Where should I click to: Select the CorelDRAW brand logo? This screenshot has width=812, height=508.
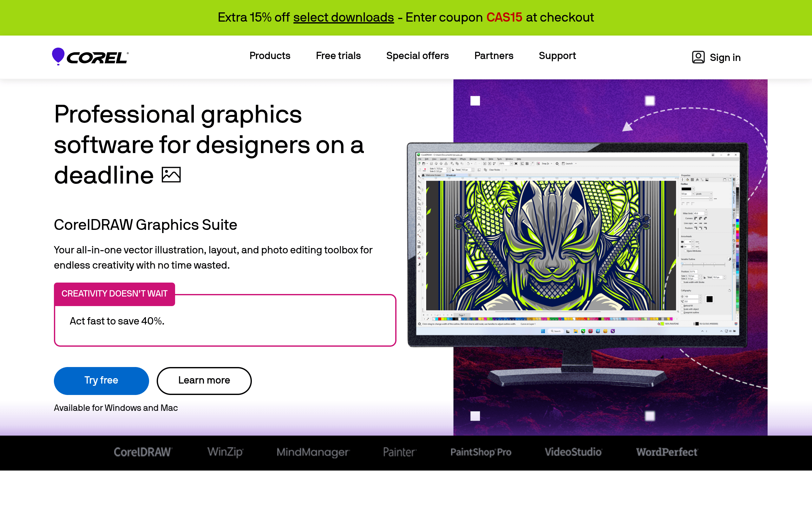point(143,452)
